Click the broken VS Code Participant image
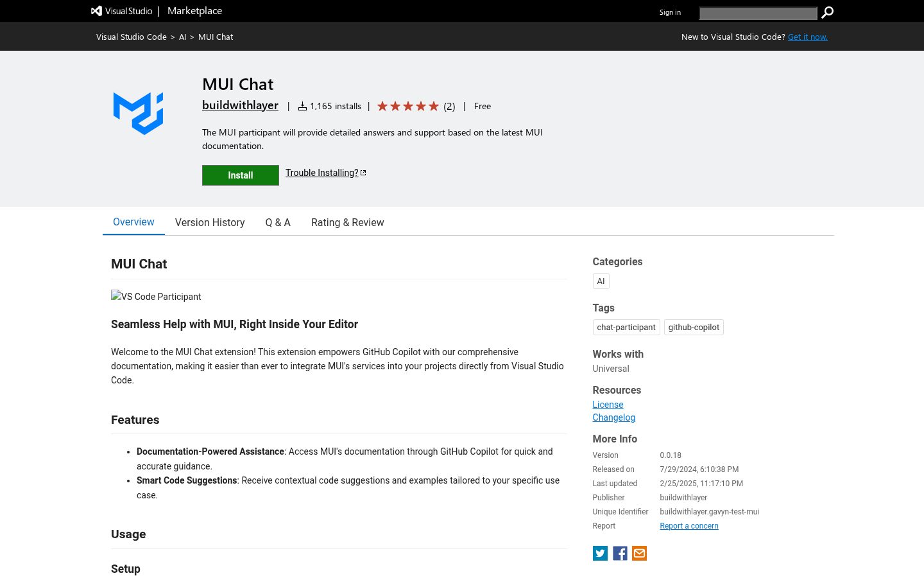 click(x=156, y=296)
